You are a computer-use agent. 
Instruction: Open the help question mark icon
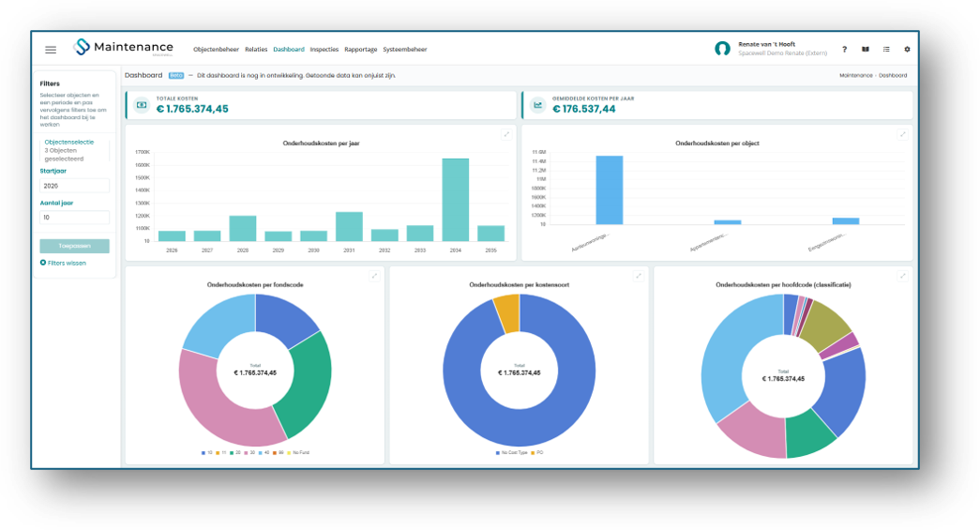(844, 50)
